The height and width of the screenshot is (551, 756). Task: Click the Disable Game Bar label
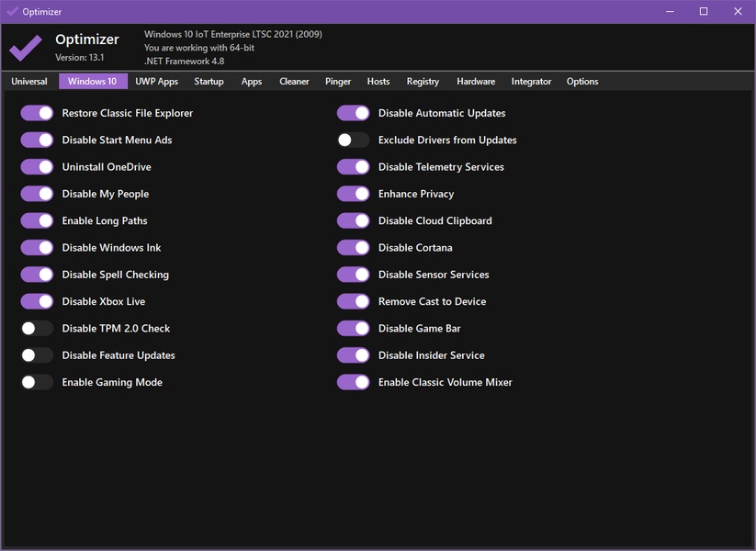tap(419, 329)
